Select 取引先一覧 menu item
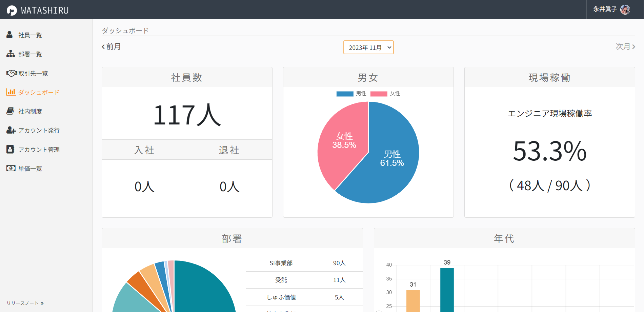This screenshot has height=312, width=644. point(33,73)
